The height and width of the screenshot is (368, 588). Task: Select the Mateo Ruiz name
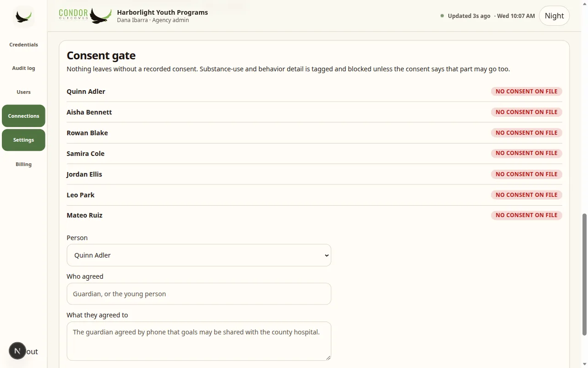(x=85, y=215)
